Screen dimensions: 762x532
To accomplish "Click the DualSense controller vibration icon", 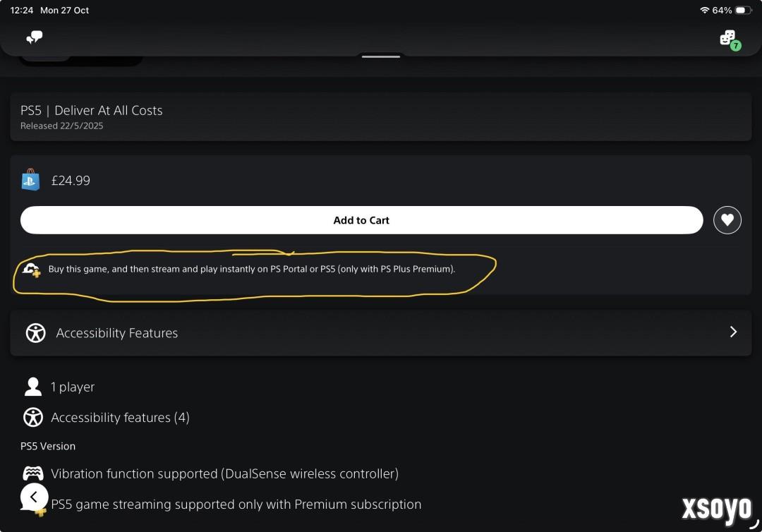I will pyautogui.click(x=33, y=473).
